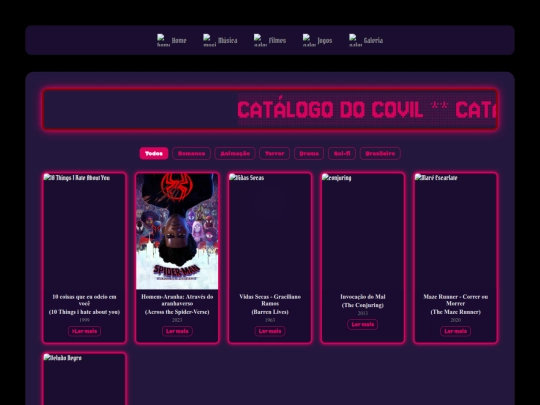This screenshot has height=405, width=540.
Task: Click Ler mais under Across the Spider-Verse
Action: (x=177, y=331)
